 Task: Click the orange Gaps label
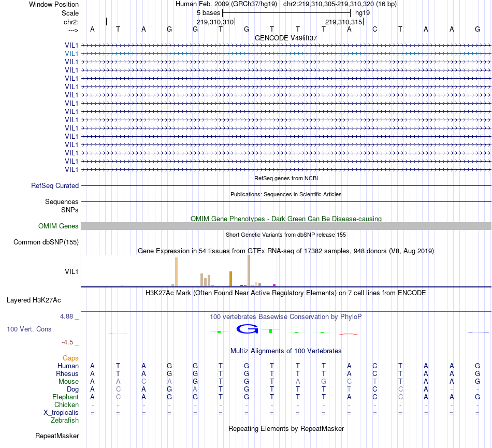pyautogui.click(x=70, y=358)
